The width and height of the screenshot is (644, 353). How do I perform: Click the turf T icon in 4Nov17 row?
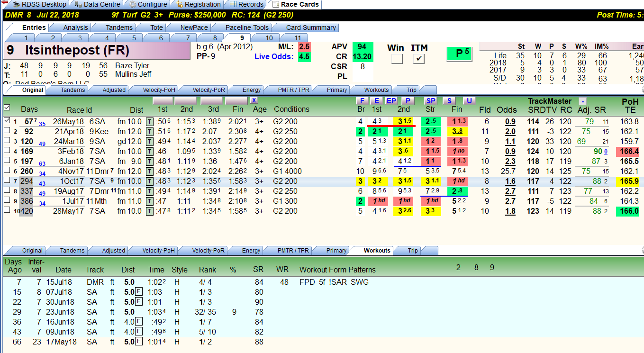[x=150, y=171]
